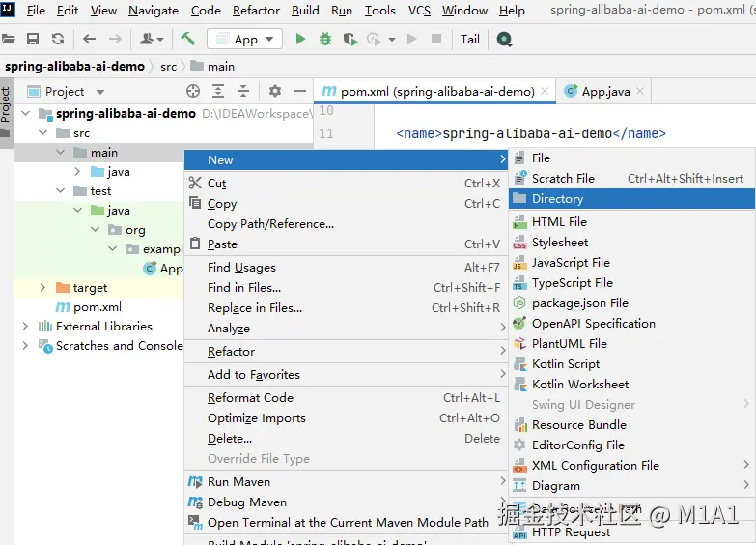Choose Debug Maven in the context menu

[x=346, y=502]
